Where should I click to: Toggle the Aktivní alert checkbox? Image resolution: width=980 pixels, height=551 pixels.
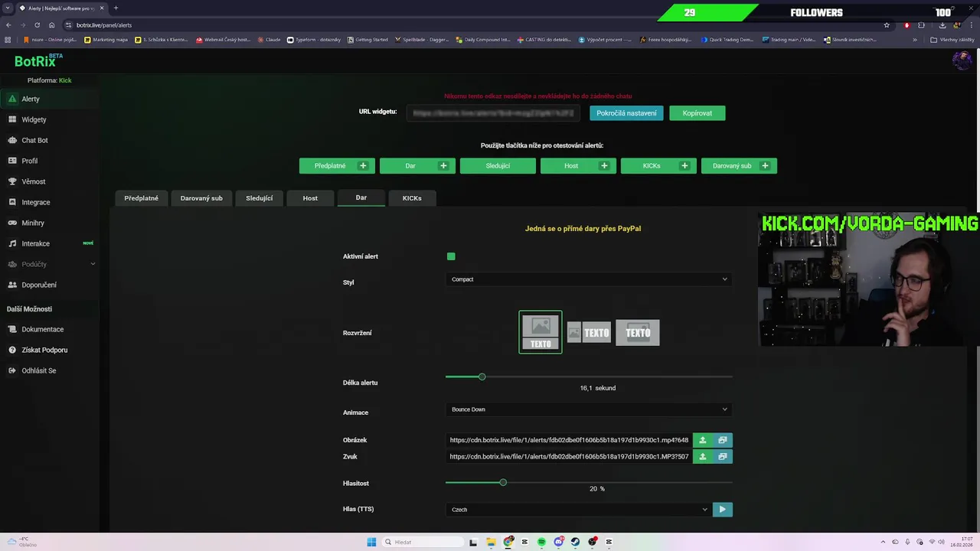451,256
